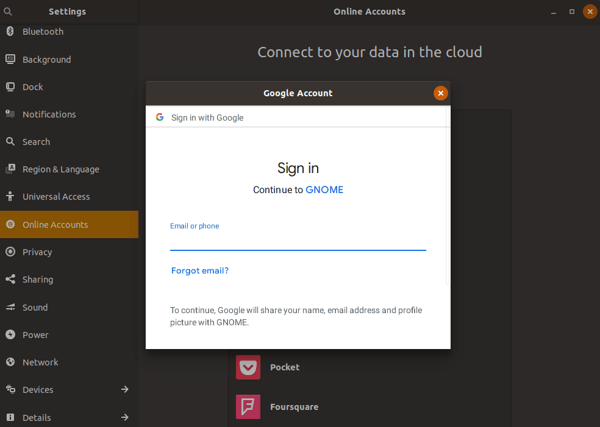This screenshot has height=427, width=600.
Task: Click the Pocket account icon
Action: (x=248, y=367)
